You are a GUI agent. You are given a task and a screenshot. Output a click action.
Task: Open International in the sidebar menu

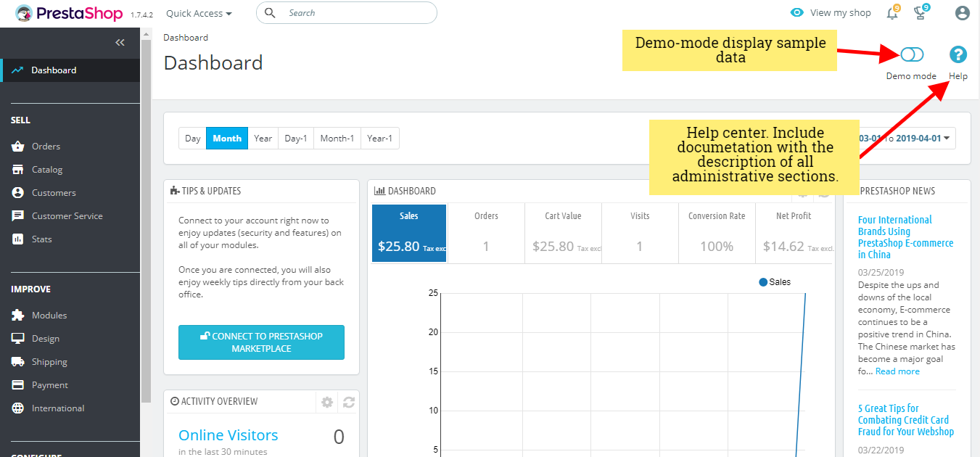click(x=58, y=408)
